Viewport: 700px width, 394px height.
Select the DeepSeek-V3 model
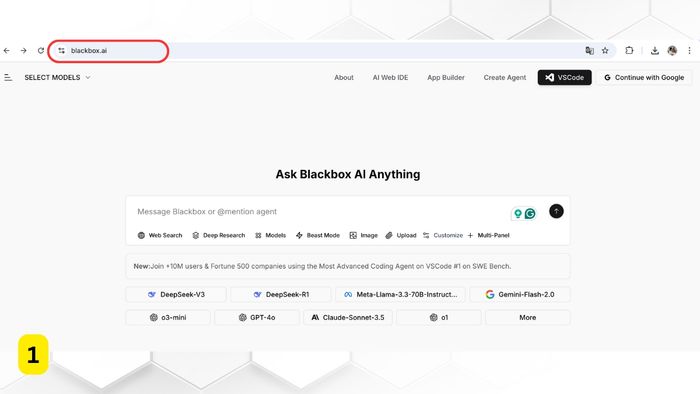176,294
